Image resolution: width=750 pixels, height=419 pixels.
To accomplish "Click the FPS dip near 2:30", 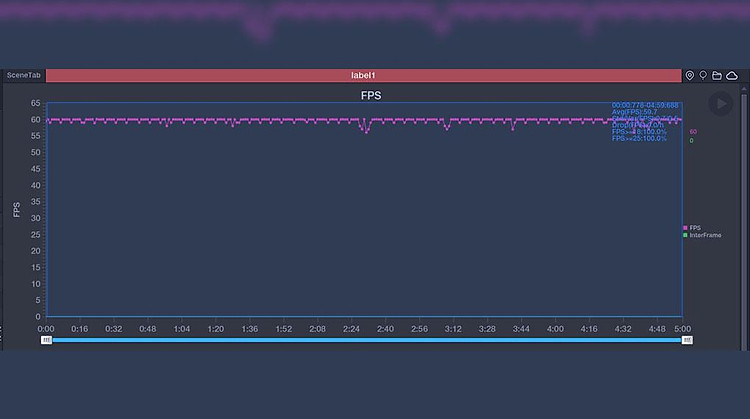I will point(366,129).
